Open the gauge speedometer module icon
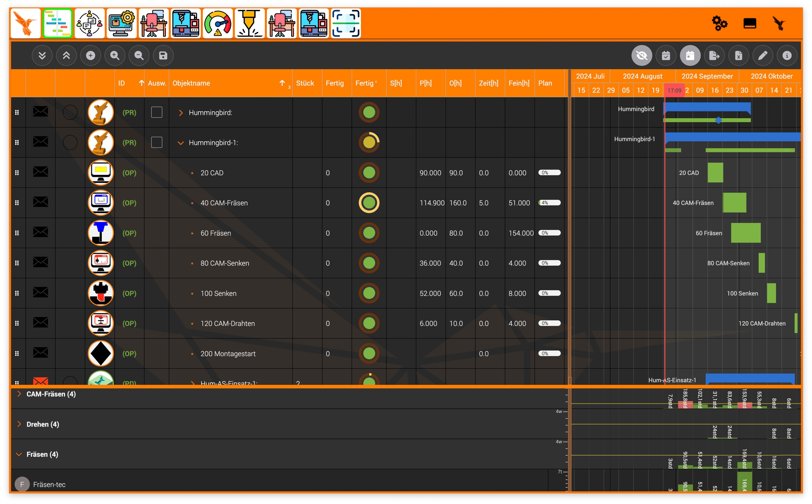The image size is (812, 504). (x=217, y=23)
